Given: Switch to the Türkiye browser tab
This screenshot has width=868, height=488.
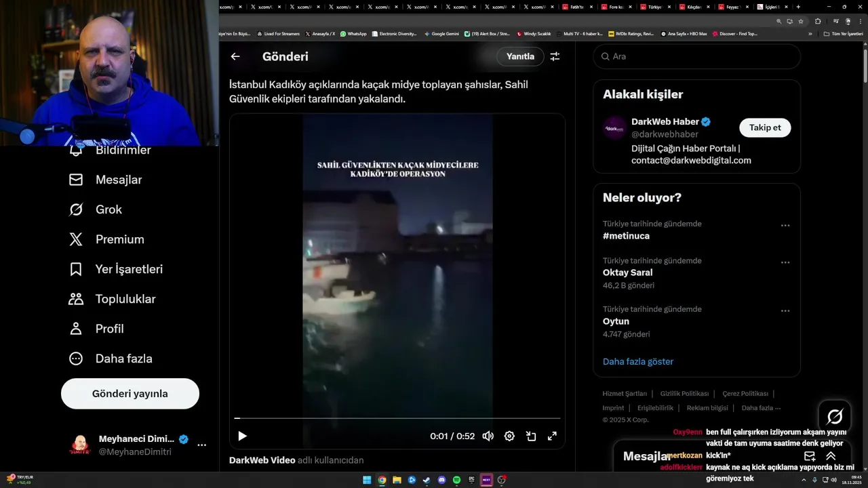Looking at the screenshot, I should [654, 7].
